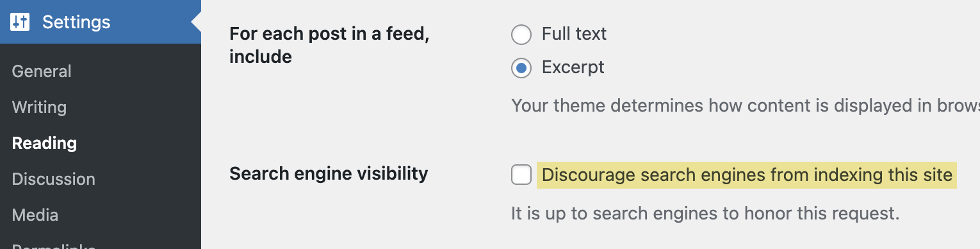This screenshot has width=980, height=249.
Task: Click the "For each post in a feed," heading line
Action: (x=329, y=34)
